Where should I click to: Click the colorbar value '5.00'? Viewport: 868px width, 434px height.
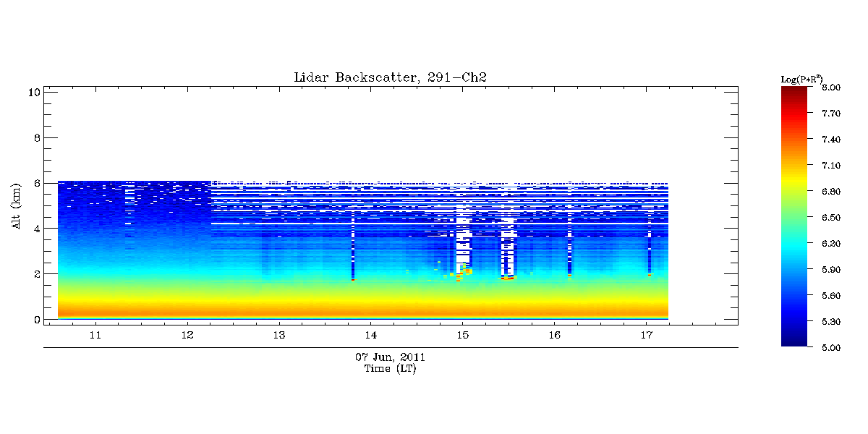(x=831, y=348)
